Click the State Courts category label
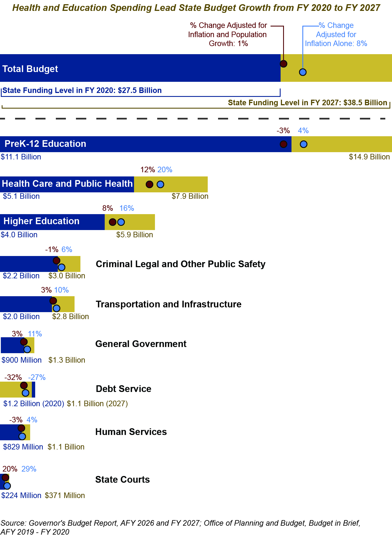Viewport: 392px width, 543px height. pyautogui.click(x=123, y=480)
